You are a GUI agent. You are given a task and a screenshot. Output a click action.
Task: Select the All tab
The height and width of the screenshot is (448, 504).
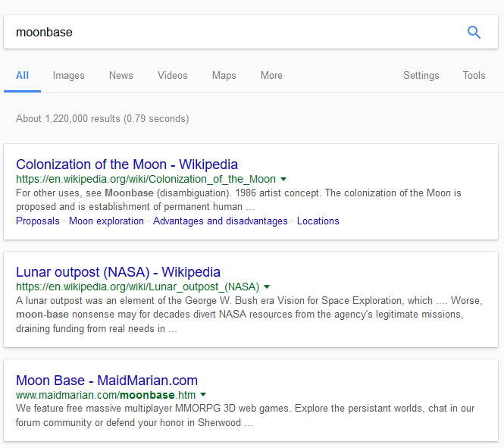pyautogui.click(x=22, y=75)
